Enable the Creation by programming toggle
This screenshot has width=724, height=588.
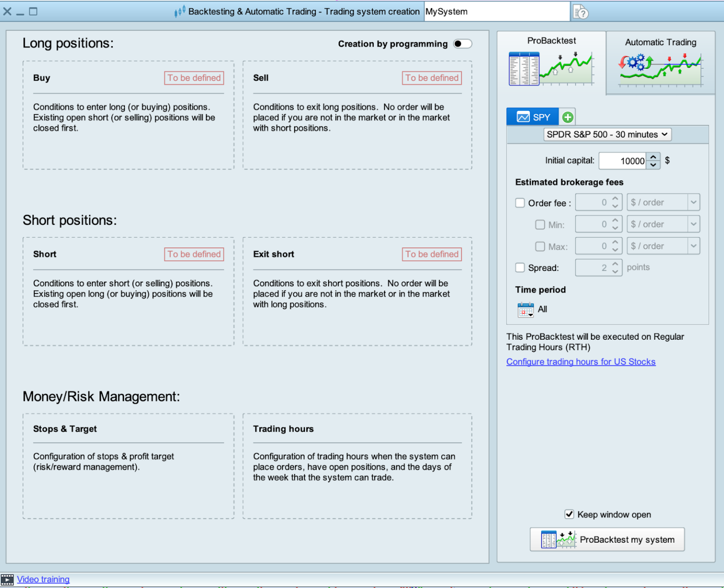[462, 43]
